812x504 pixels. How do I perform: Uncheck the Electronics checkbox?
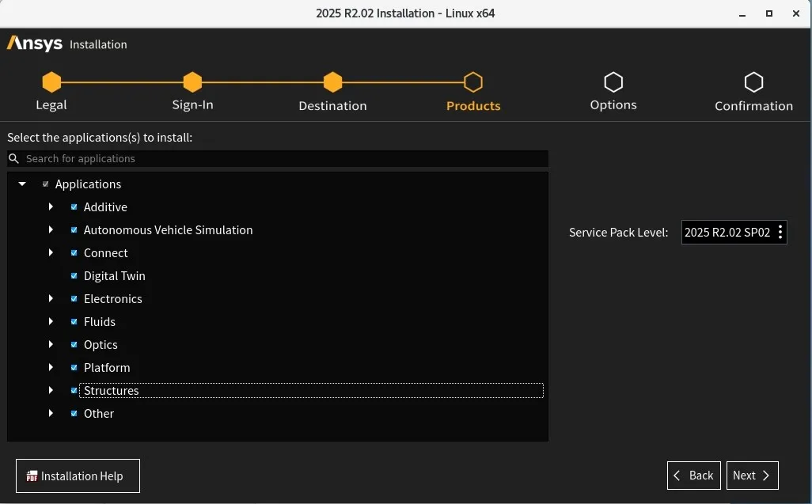click(74, 298)
